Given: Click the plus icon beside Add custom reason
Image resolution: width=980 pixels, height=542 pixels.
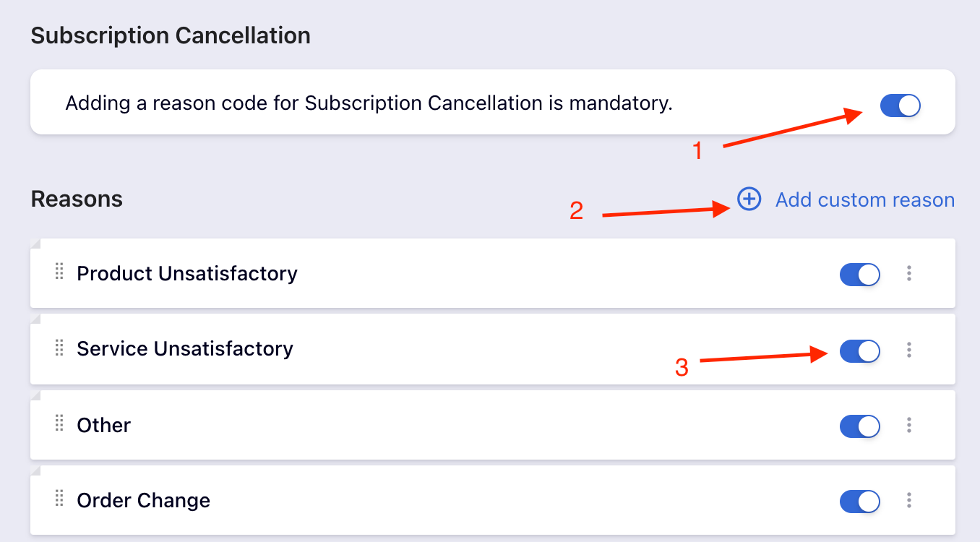Looking at the screenshot, I should pos(749,199).
